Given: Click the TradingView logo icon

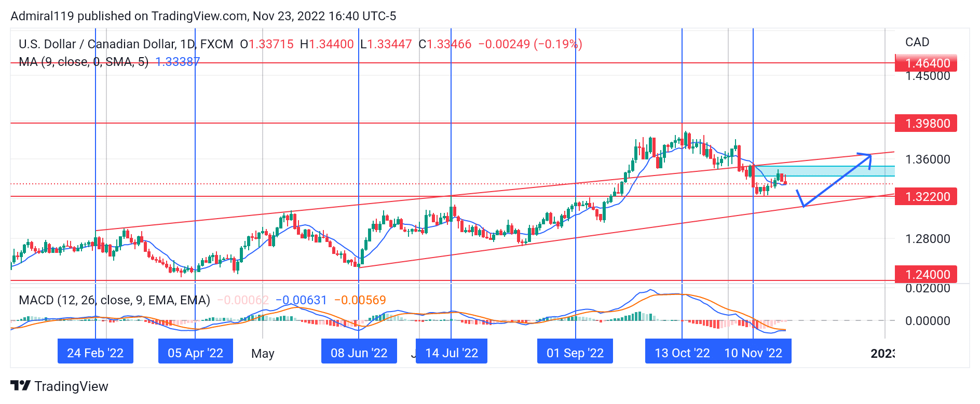Looking at the screenshot, I should coord(20,386).
